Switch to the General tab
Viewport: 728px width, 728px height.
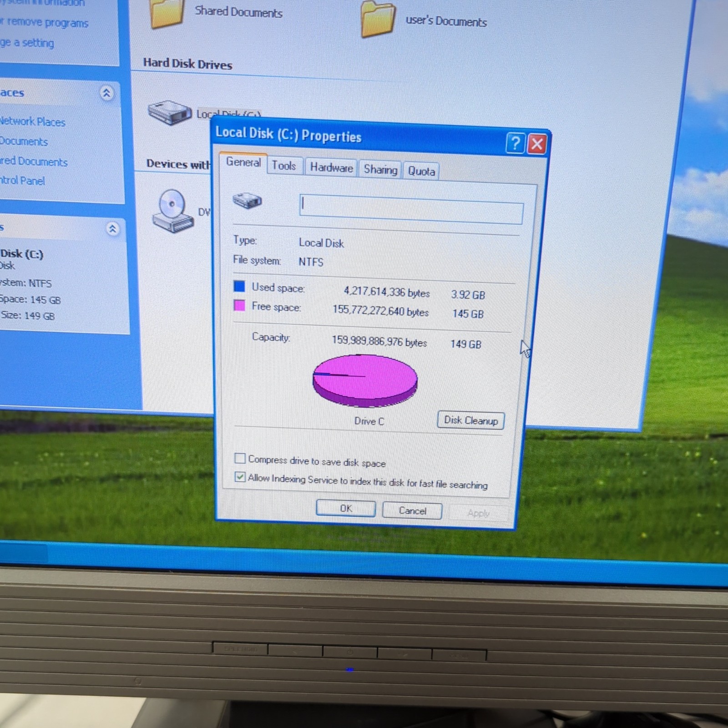pos(243,162)
